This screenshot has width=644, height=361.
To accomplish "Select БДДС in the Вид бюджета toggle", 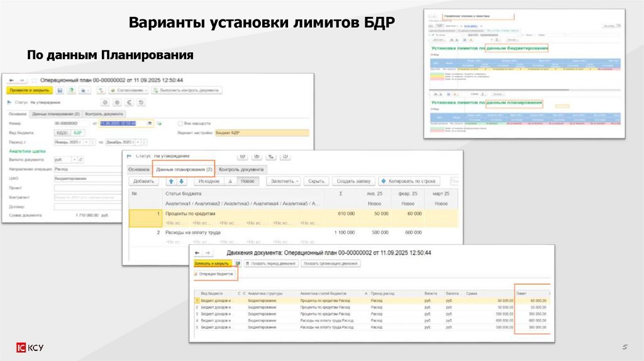I will coord(62,133).
